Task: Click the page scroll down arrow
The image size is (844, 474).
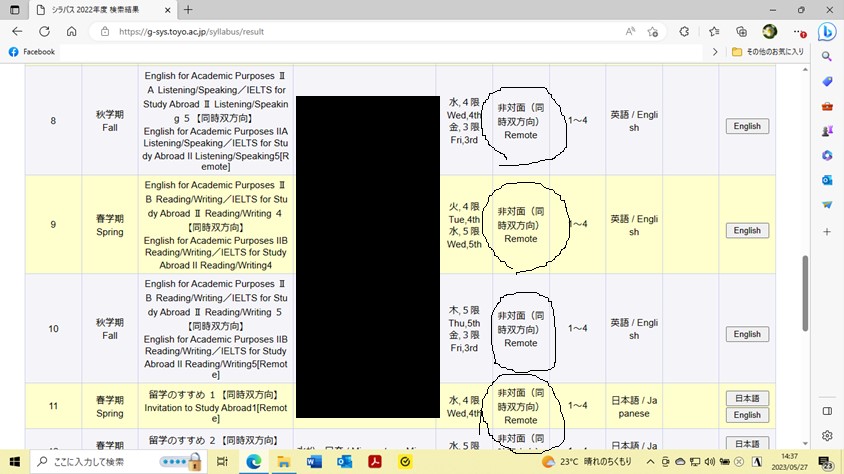Action: point(805,443)
